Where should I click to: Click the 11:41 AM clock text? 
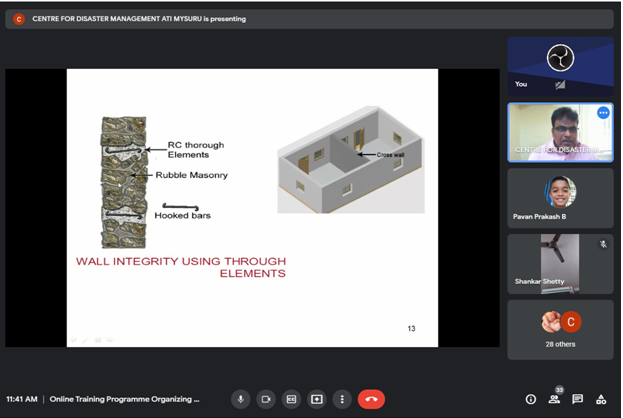tap(22, 399)
